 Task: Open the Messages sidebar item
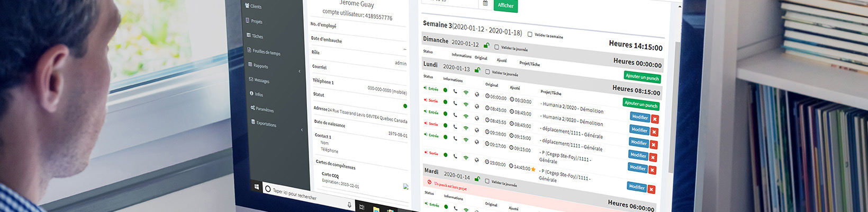pos(261,81)
